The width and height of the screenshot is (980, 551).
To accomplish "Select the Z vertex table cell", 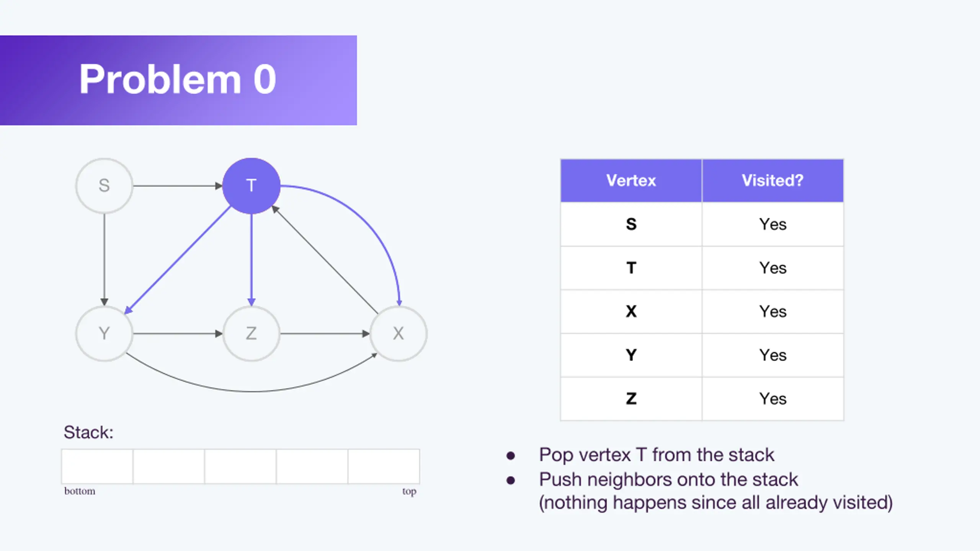I will (x=631, y=399).
